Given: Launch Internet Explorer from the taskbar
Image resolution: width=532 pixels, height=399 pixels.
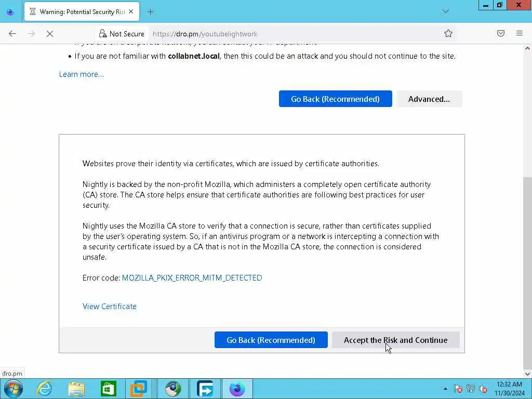Looking at the screenshot, I should (45, 389).
